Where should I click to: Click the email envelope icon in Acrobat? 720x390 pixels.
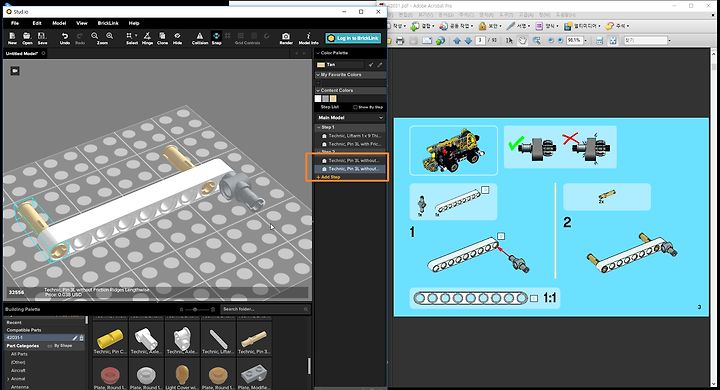[x=427, y=40]
